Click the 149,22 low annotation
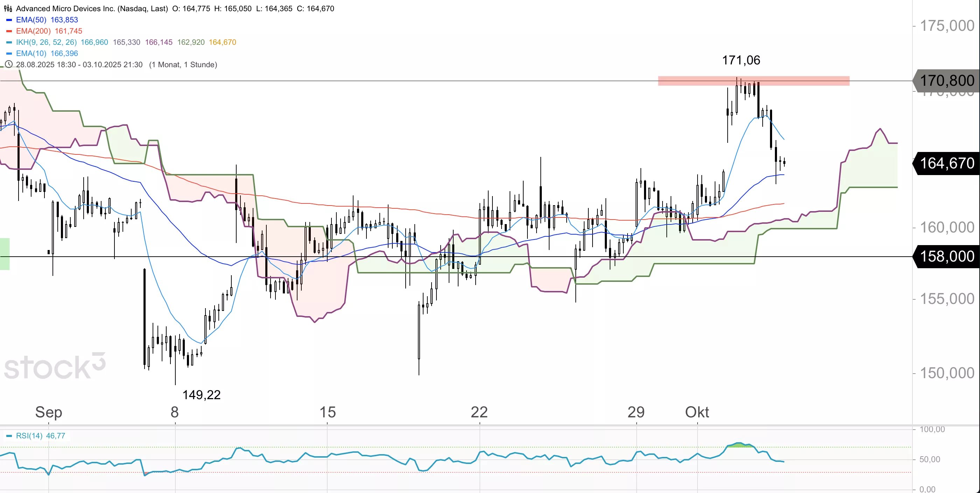Image resolution: width=980 pixels, height=493 pixels. coord(201,395)
